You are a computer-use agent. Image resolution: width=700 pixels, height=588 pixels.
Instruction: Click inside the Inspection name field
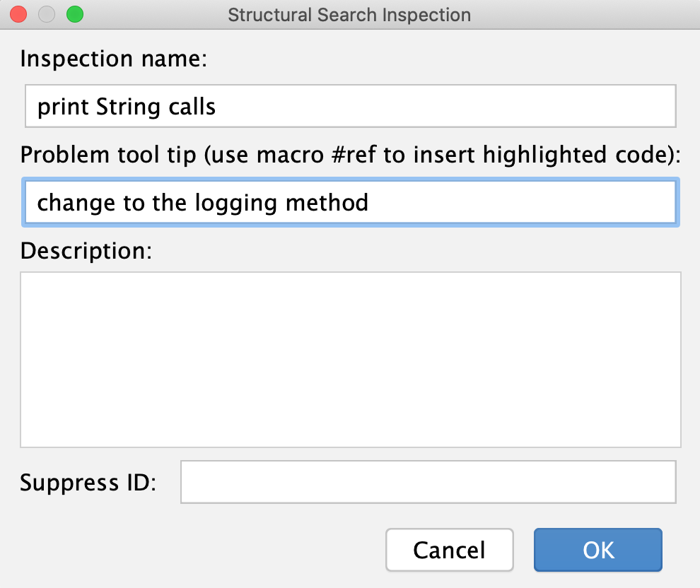click(350, 106)
